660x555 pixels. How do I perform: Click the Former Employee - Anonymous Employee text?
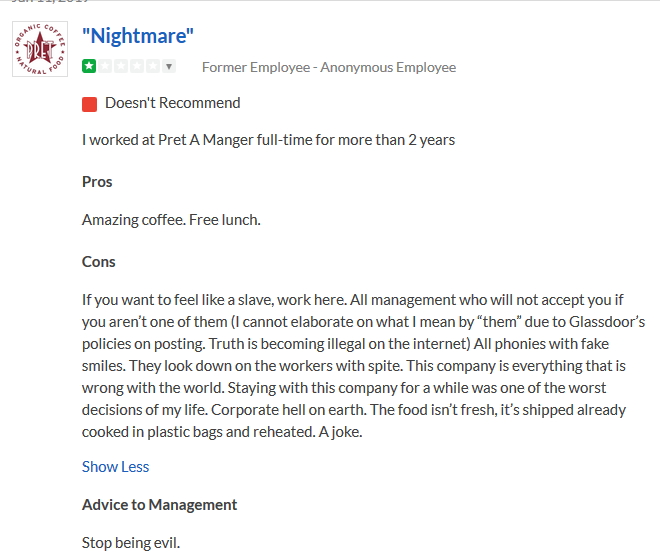[x=329, y=67]
